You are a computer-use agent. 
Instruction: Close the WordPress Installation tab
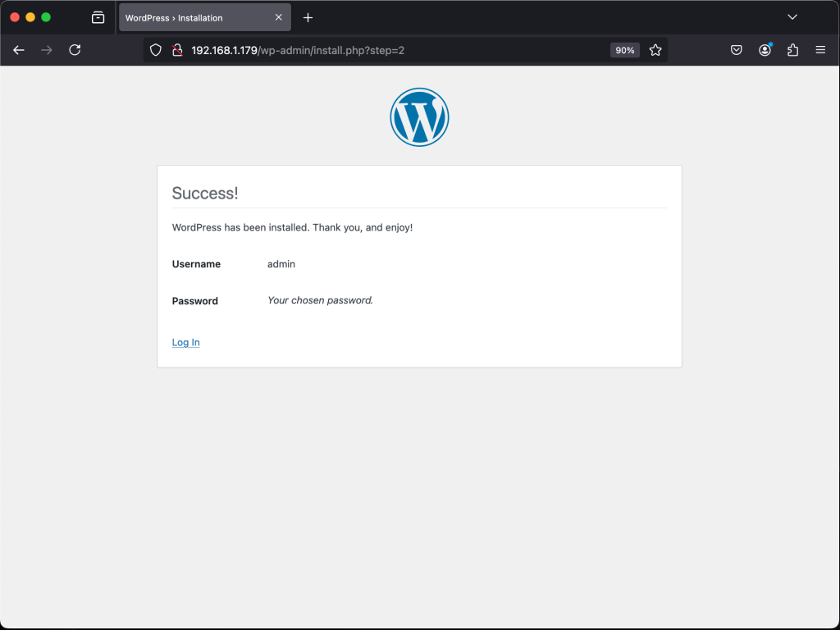(278, 16)
